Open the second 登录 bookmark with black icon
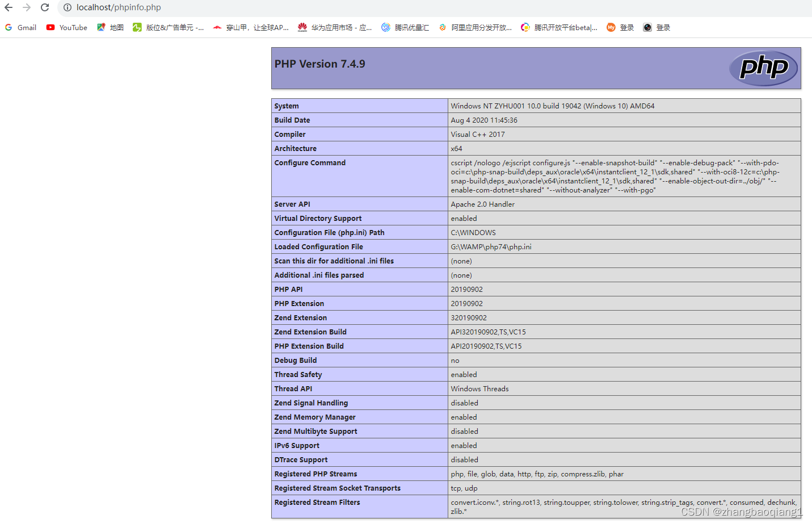 point(657,27)
